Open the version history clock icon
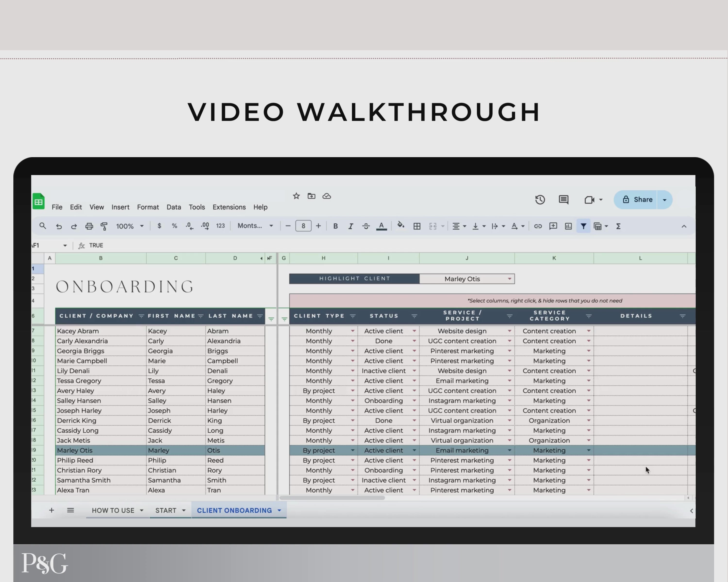 click(540, 200)
